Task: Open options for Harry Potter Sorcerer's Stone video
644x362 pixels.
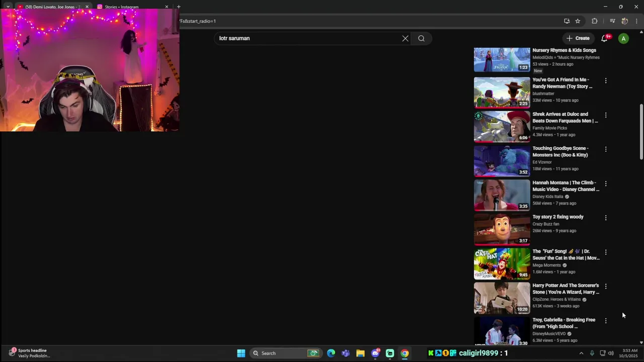Action: point(606,286)
